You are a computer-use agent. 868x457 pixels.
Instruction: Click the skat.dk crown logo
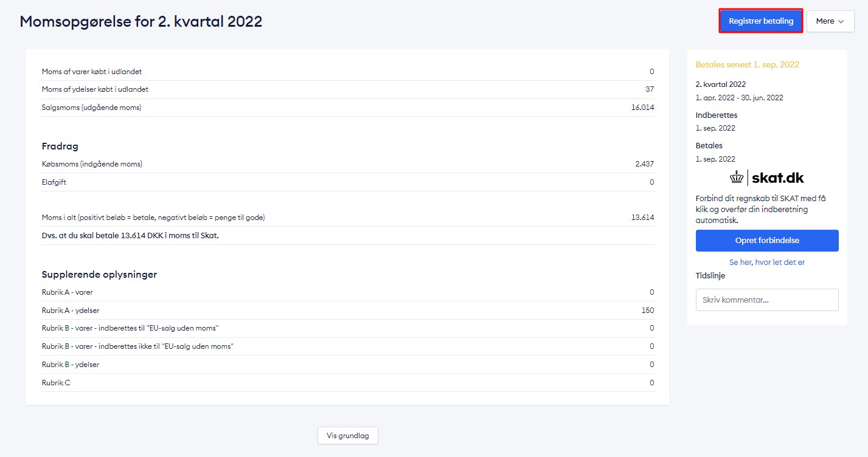737,177
